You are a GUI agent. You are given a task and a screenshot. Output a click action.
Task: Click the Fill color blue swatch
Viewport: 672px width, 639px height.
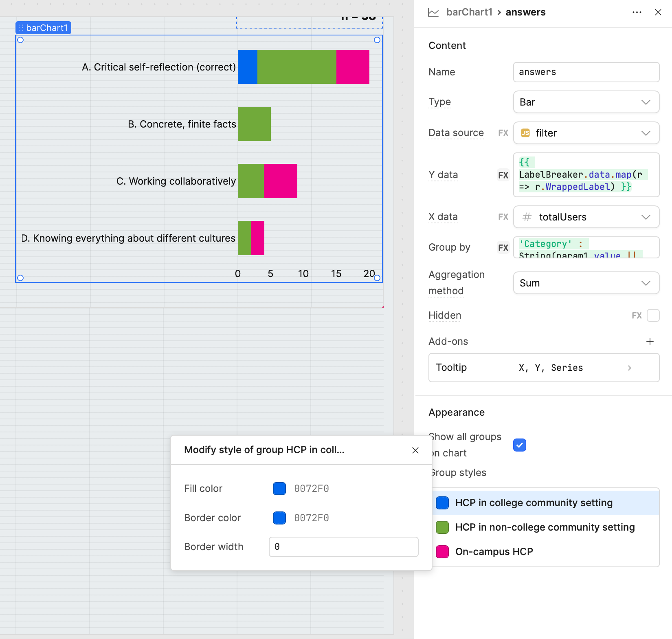279,489
